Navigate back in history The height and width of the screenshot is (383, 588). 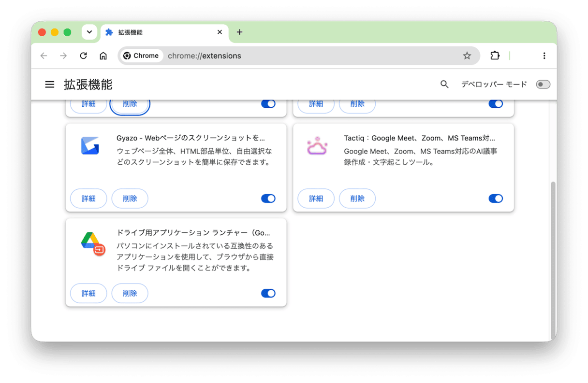pos(44,56)
